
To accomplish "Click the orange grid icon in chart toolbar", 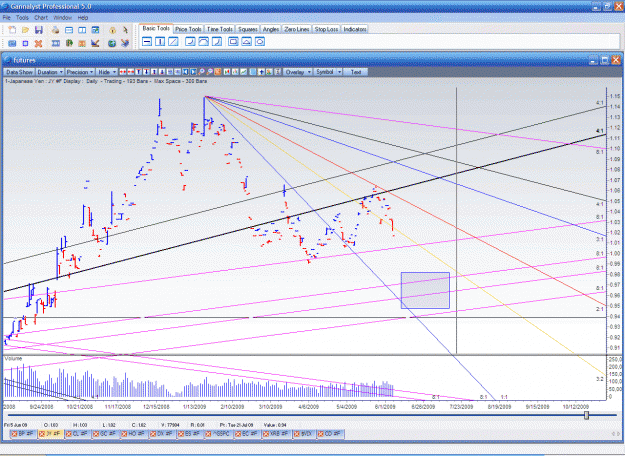I will [218, 72].
